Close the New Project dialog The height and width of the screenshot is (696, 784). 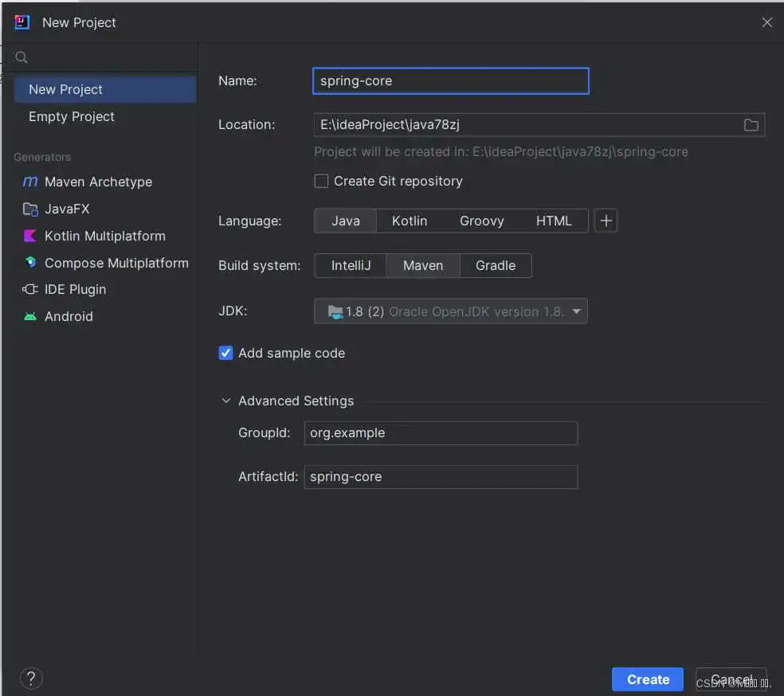coord(767,22)
